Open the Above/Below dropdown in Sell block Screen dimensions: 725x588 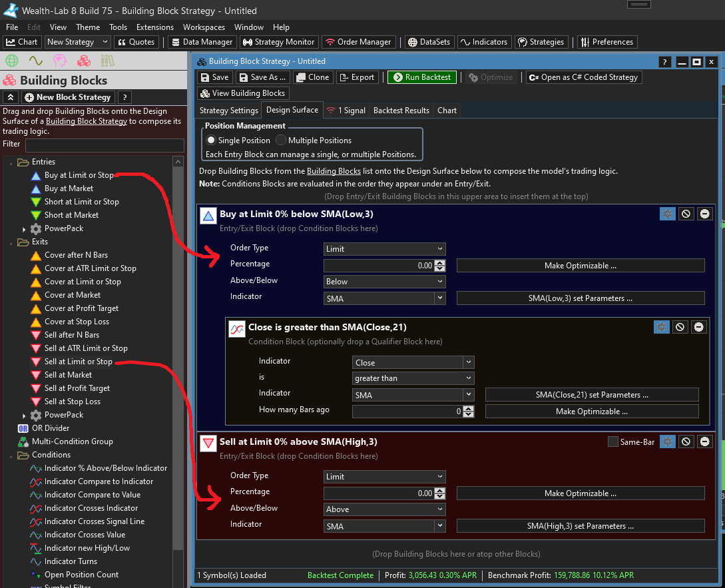tap(384, 509)
